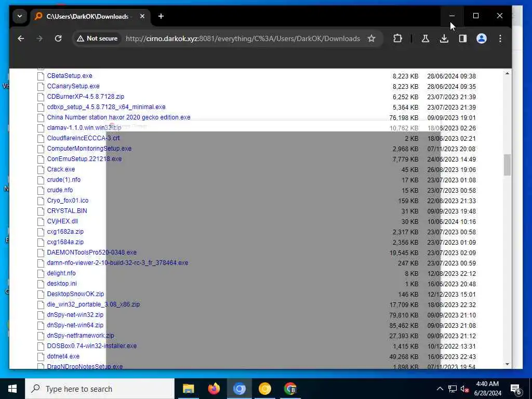
Task: Click scrollbar up arrow
Action: point(507,73)
